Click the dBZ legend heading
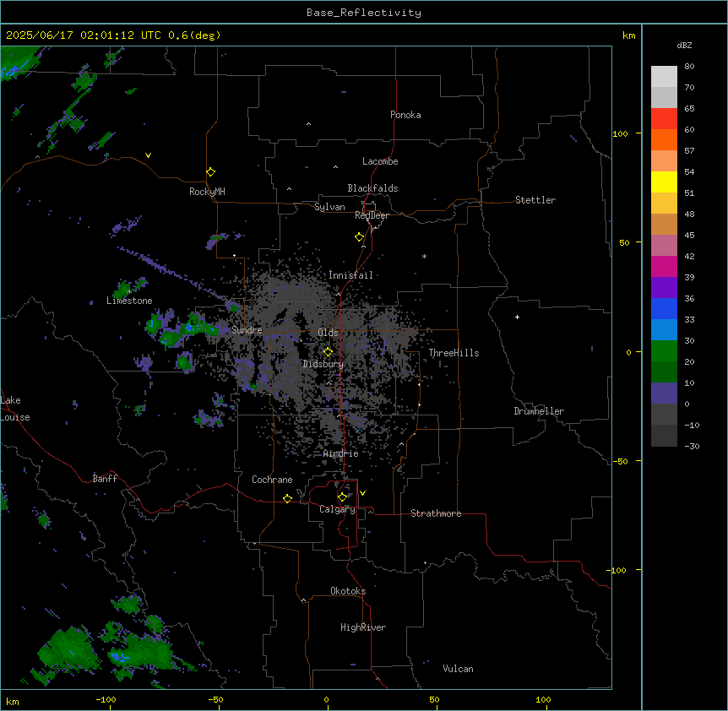This screenshot has height=711, width=728. point(684,45)
